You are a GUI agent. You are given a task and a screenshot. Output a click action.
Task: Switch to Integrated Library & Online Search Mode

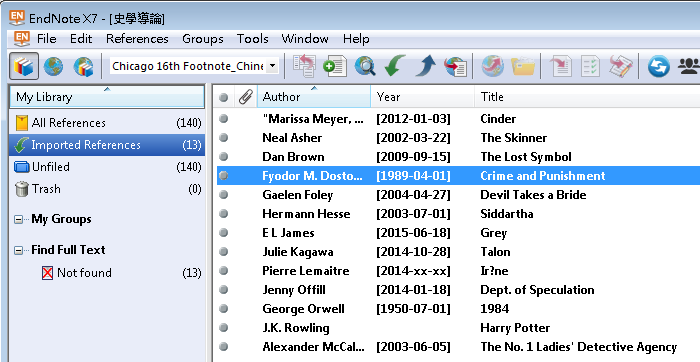[83, 67]
